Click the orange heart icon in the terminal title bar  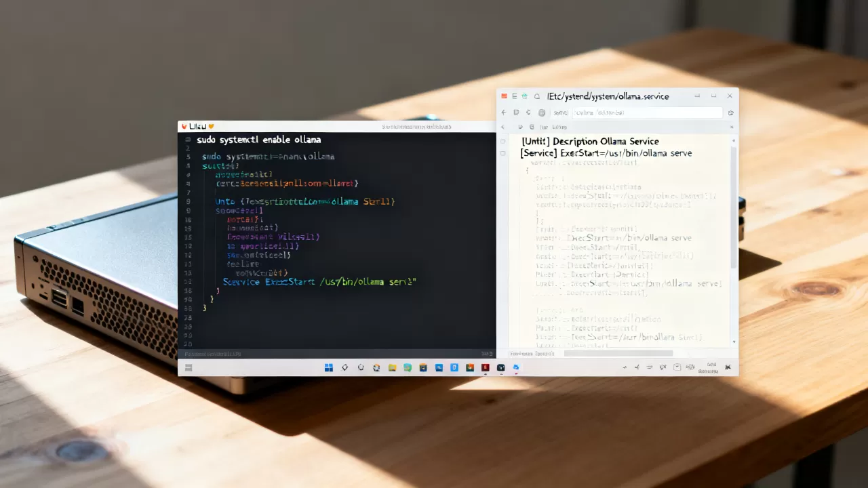point(211,126)
